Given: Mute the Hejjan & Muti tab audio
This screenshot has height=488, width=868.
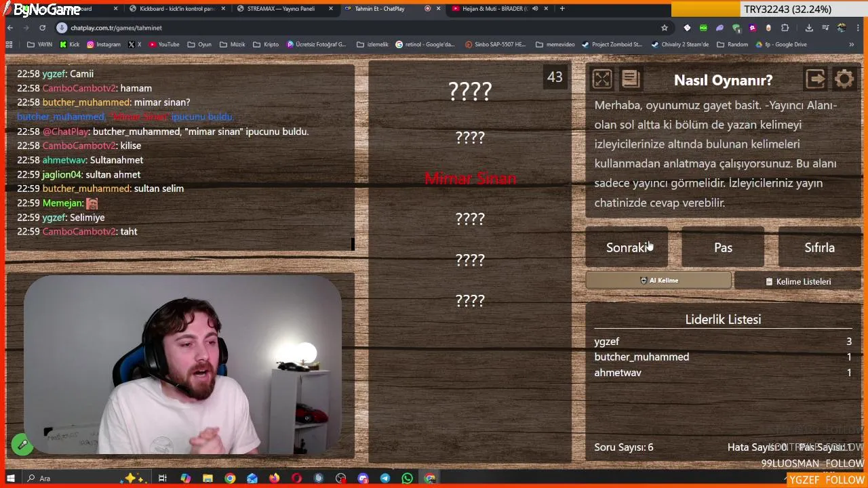Looking at the screenshot, I should tap(535, 9).
